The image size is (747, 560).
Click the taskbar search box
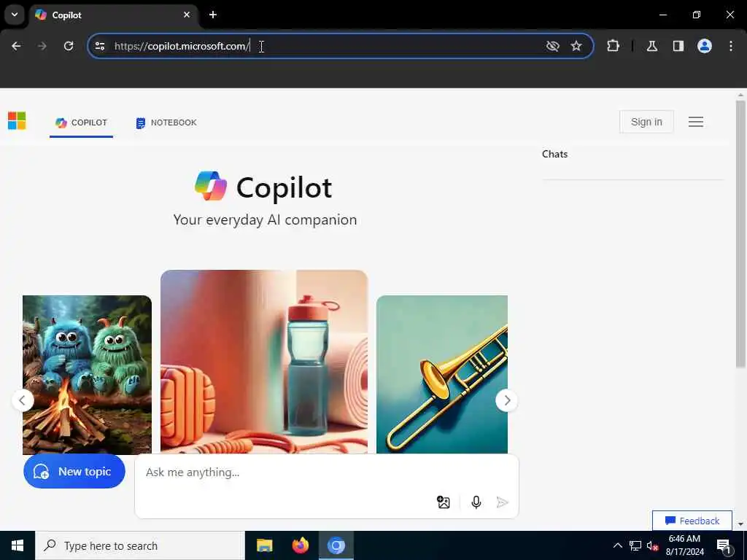tap(139, 545)
